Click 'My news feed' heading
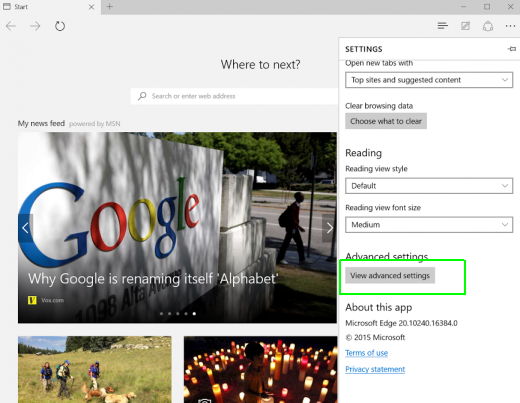The width and height of the screenshot is (520, 403). tap(41, 123)
